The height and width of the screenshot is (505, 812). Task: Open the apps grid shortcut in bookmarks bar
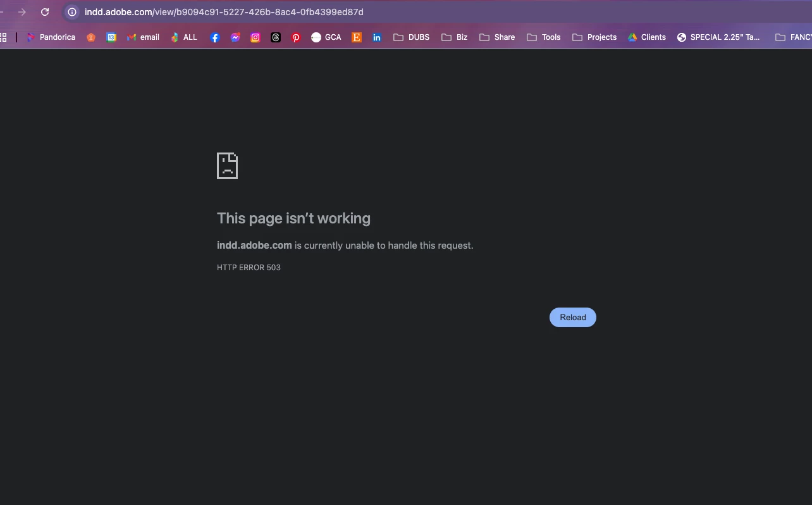click(3, 37)
